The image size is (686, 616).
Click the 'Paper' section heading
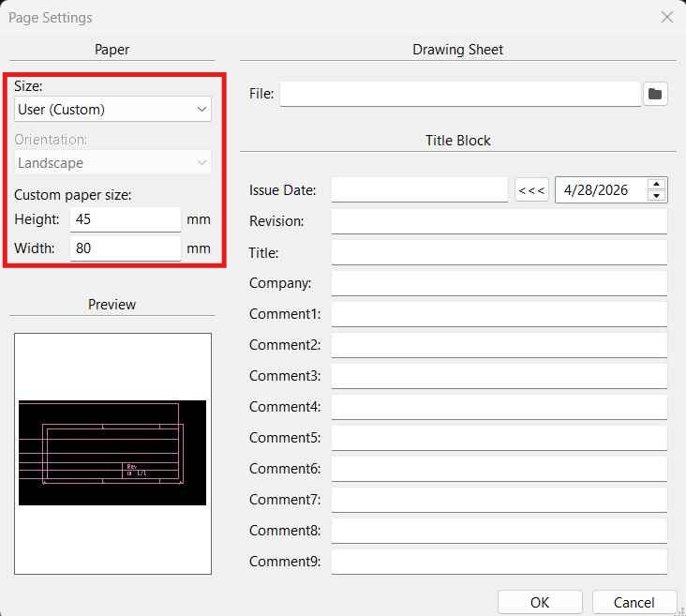point(112,50)
